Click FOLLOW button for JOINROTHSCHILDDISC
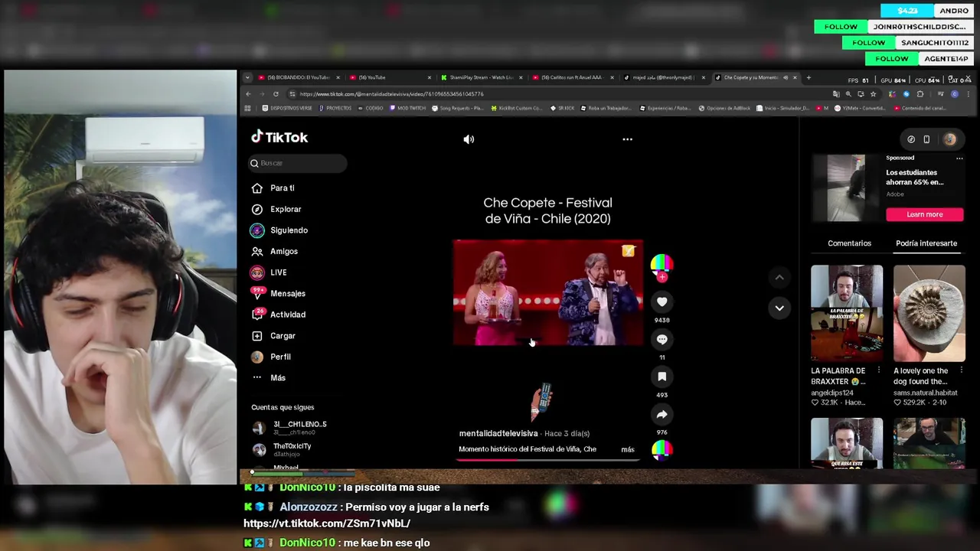This screenshot has width=980, height=551. click(x=841, y=27)
